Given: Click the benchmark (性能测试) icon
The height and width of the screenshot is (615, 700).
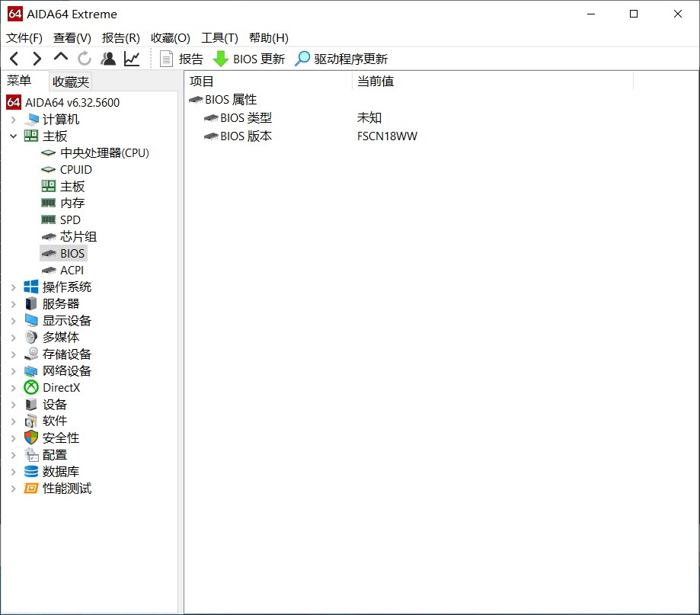Looking at the screenshot, I should tap(30, 488).
